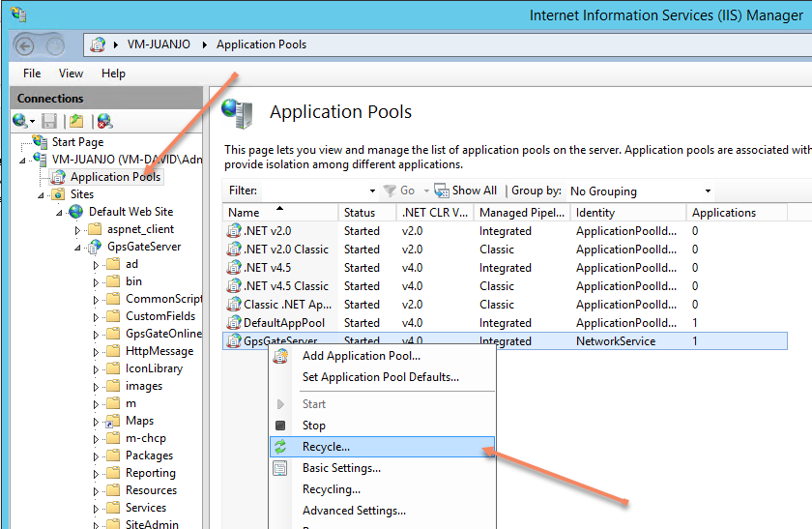This screenshot has width=812, height=529.
Task: Click the Show All icon
Action: tap(441, 191)
